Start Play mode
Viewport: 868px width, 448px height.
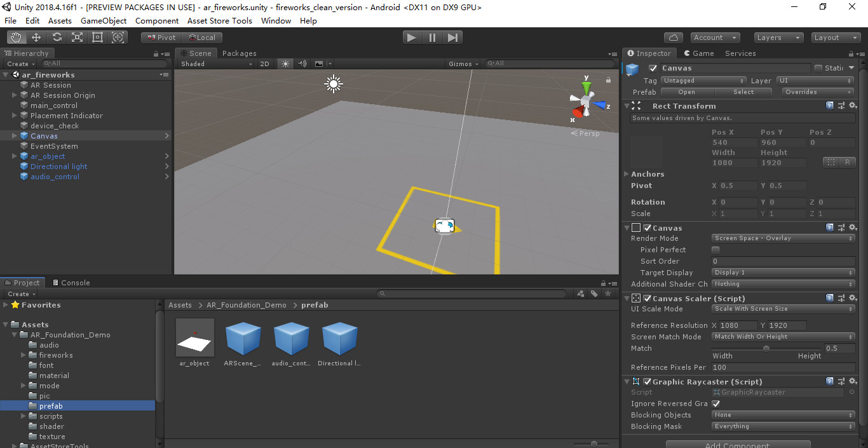point(412,37)
